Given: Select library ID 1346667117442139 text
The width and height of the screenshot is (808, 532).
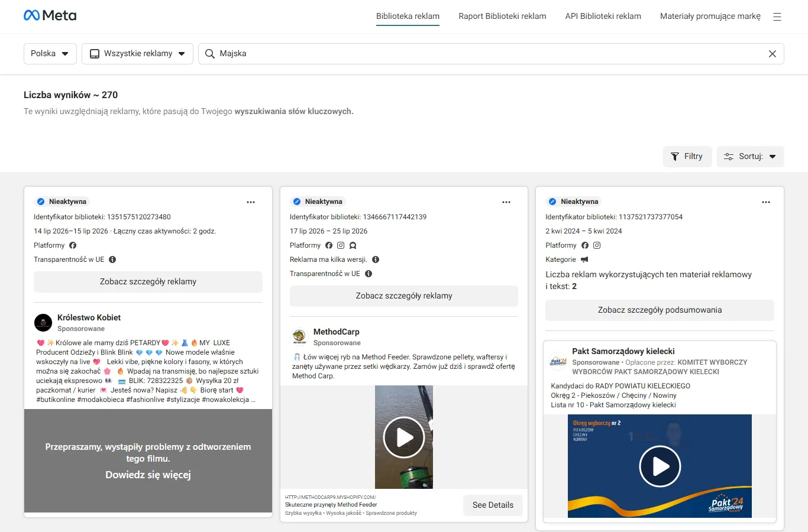Looking at the screenshot, I should point(395,217).
